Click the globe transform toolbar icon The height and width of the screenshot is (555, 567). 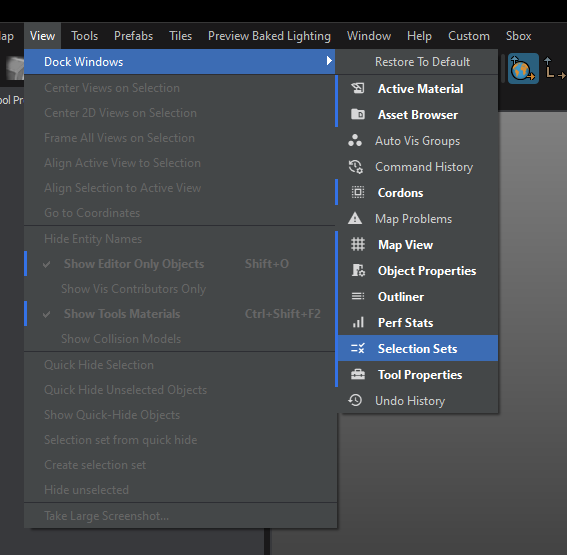523,69
